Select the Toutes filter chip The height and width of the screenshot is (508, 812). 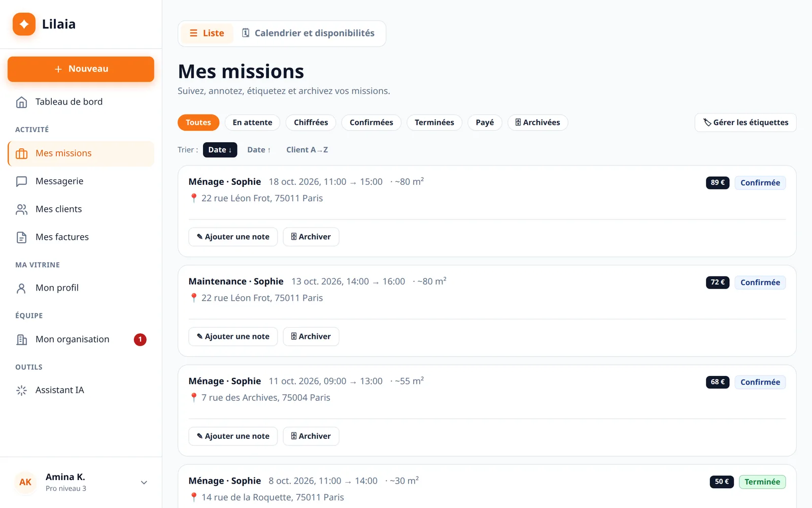pyautogui.click(x=198, y=122)
